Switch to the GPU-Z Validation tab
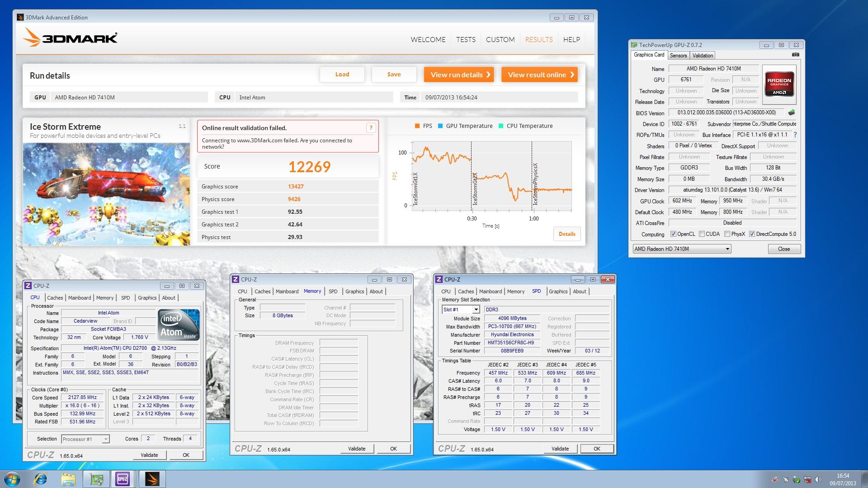The width and height of the screenshot is (868, 488). pos(703,56)
